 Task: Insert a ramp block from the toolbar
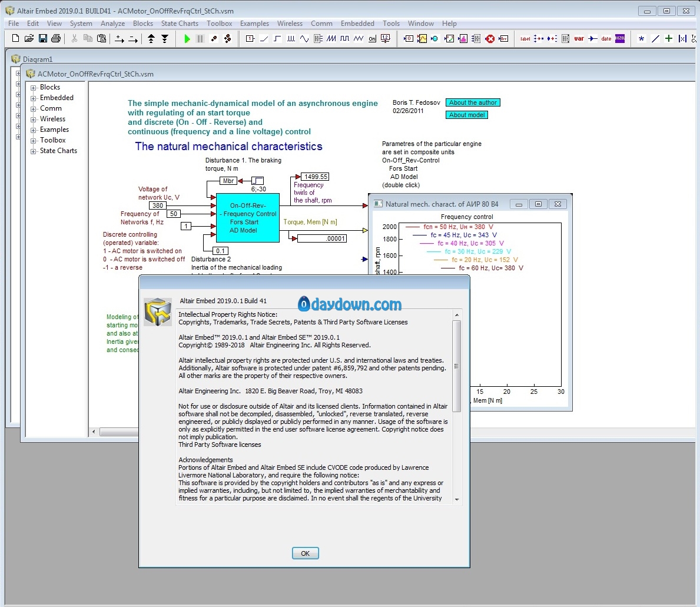264,39
